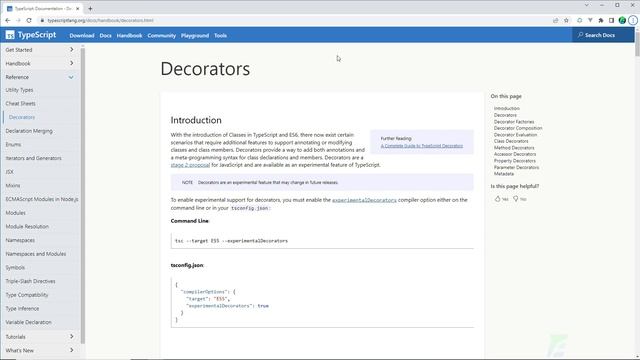Close the TypeScript Documentation tab
Image resolution: width=640 pixels, height=360 pixels.
pos(78,8)
